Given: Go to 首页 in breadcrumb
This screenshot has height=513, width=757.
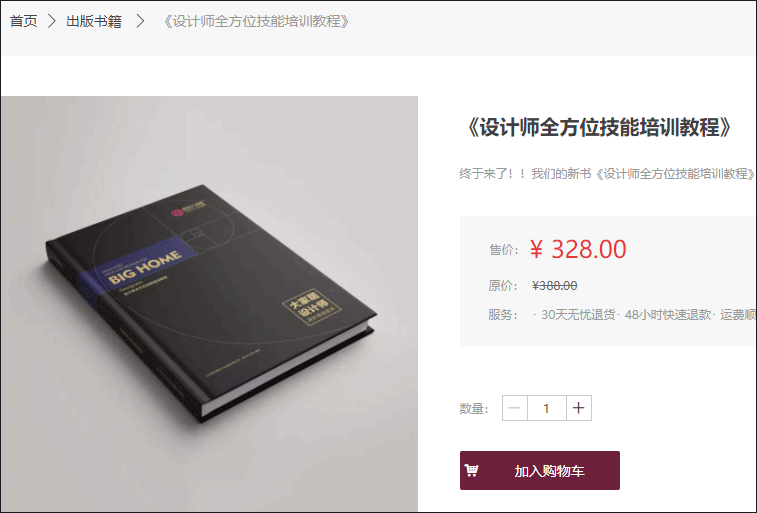Looking at the screenshot, I should (23, 21).
